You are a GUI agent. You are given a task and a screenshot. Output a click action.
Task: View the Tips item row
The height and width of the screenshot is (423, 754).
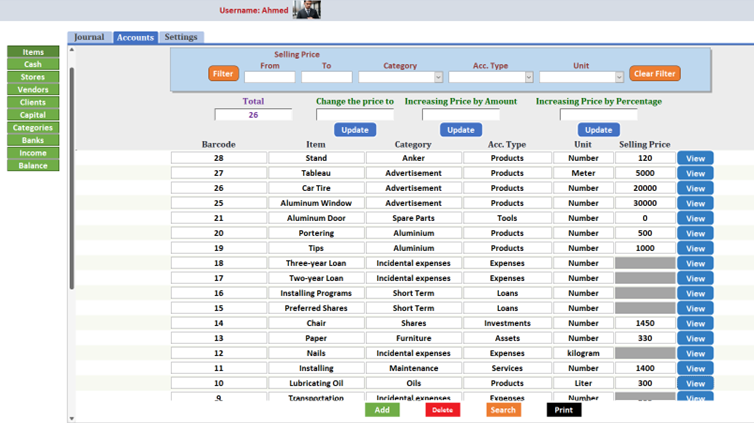pos(695,248)
